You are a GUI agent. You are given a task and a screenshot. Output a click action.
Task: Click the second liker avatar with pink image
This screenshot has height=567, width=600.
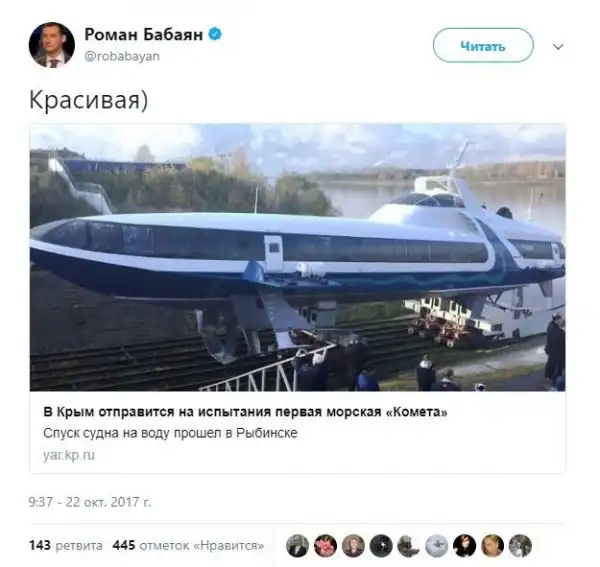point(325,546)
